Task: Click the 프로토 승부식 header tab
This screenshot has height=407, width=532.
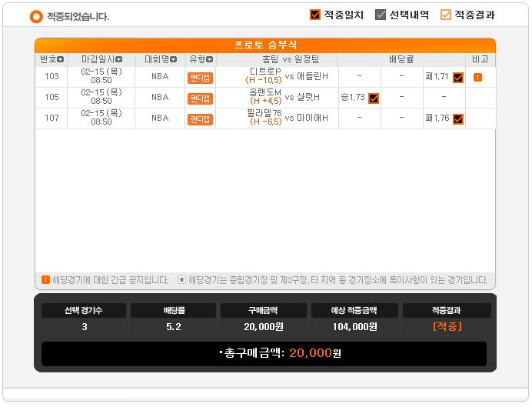Action: [x=265, y=45]
